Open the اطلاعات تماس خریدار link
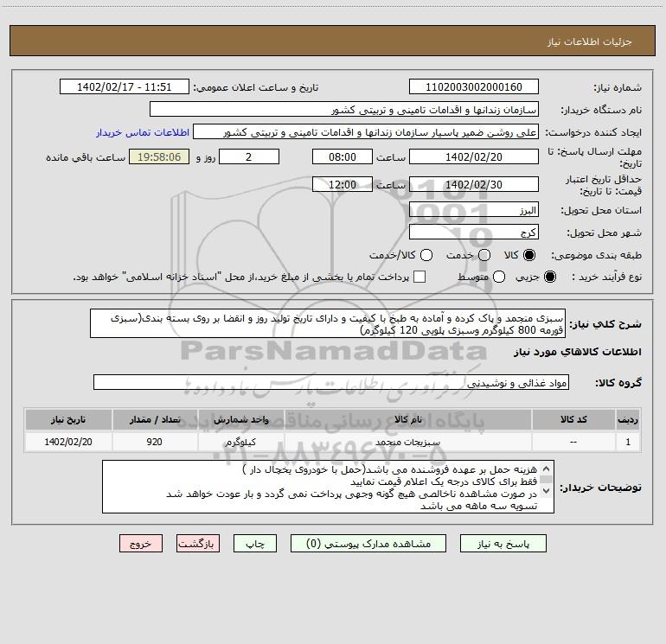This screenshot has width=666, height=644. pyautogui.click(x=143, y=132)
